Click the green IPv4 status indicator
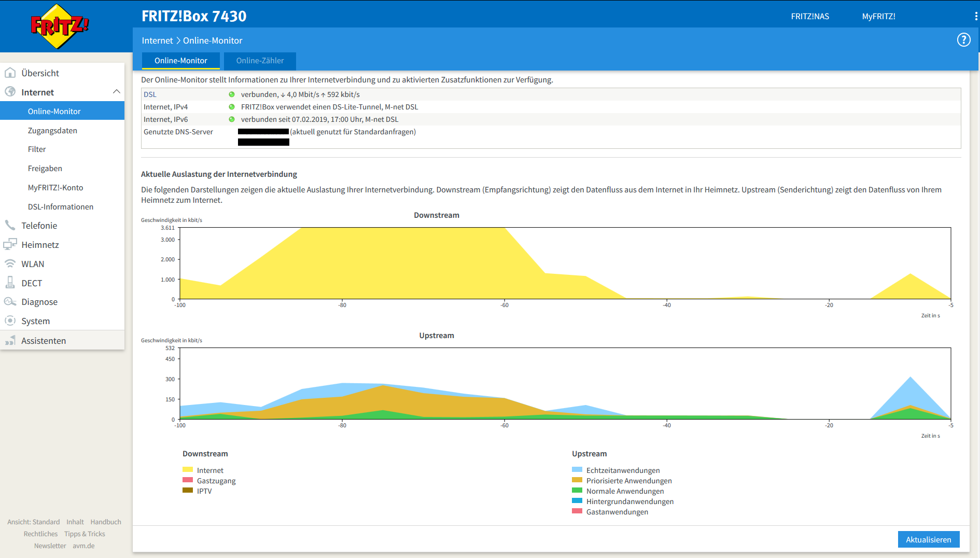Image resolution: width=980 pixels, height=558 pixels. 232,107
